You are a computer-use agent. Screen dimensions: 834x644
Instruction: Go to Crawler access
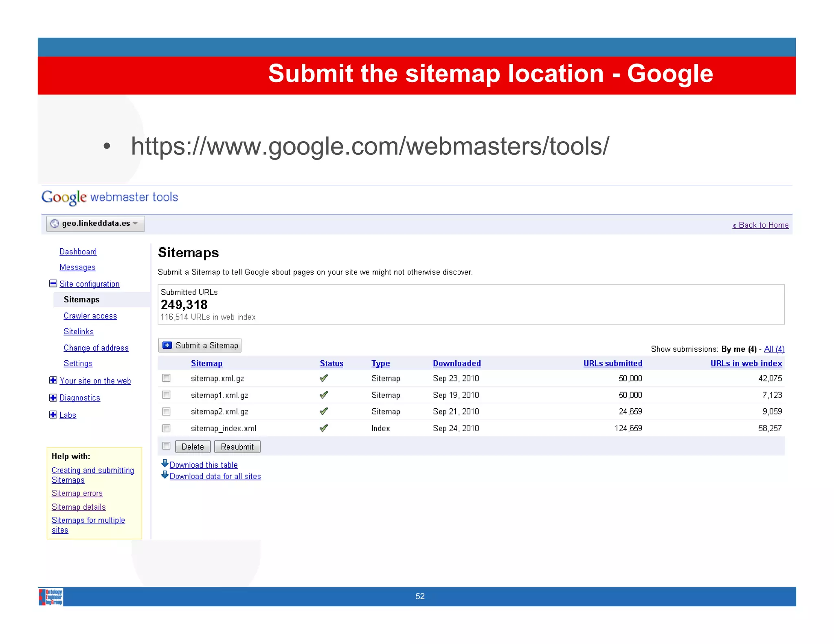[x=90, y=316]
